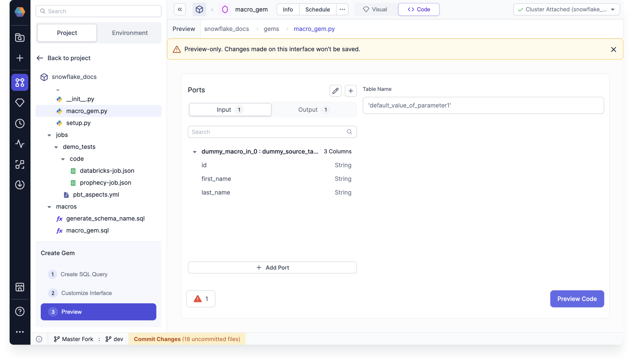Switch to Visual view

(x=375, y=10)
